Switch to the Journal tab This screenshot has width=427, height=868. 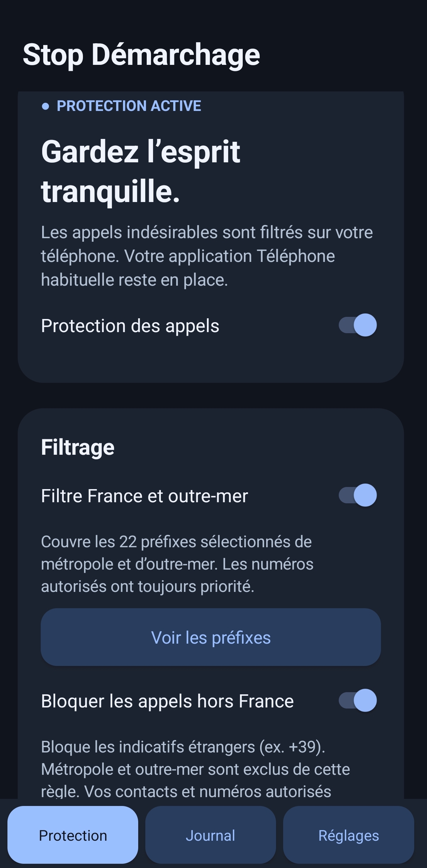pyautogui.click(x=210, y=835)
